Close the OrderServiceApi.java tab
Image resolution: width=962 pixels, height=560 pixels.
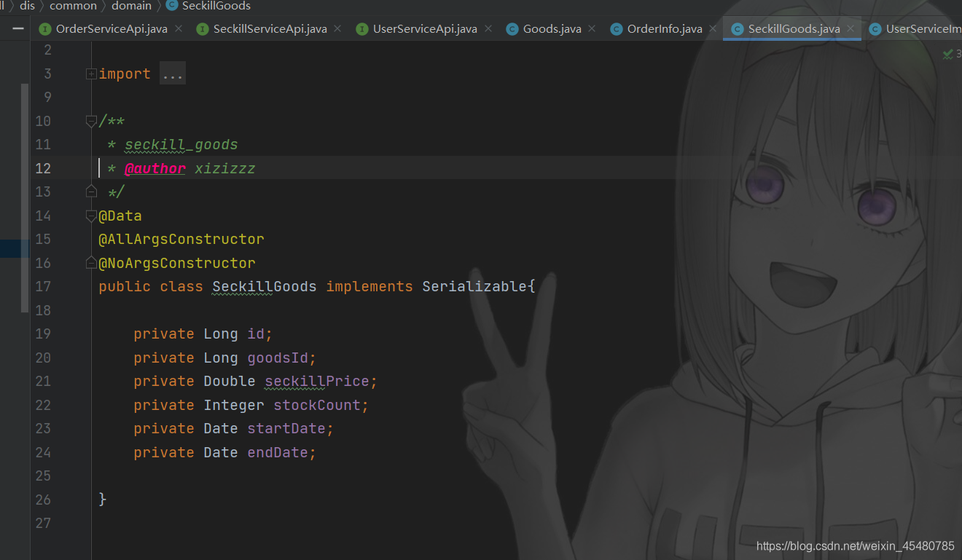coord(179,29)
